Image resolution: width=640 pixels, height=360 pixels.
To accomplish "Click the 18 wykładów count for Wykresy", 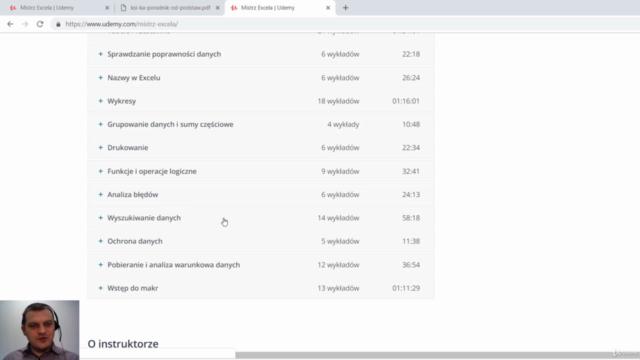I will coord(338,101).
